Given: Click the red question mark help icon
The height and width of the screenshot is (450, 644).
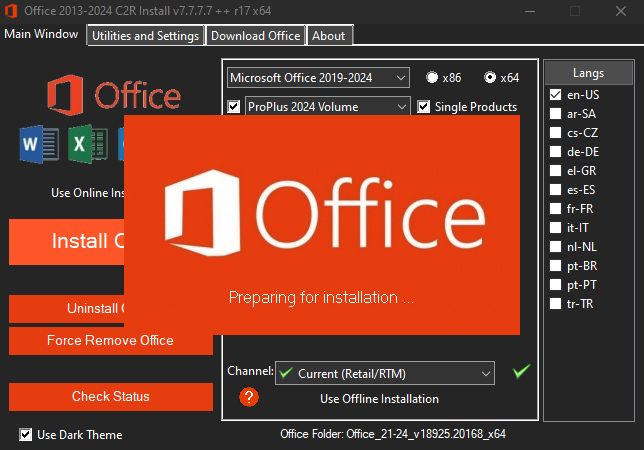Looking at the screenshot, I should pyautogui.click(x=249, y=397).
